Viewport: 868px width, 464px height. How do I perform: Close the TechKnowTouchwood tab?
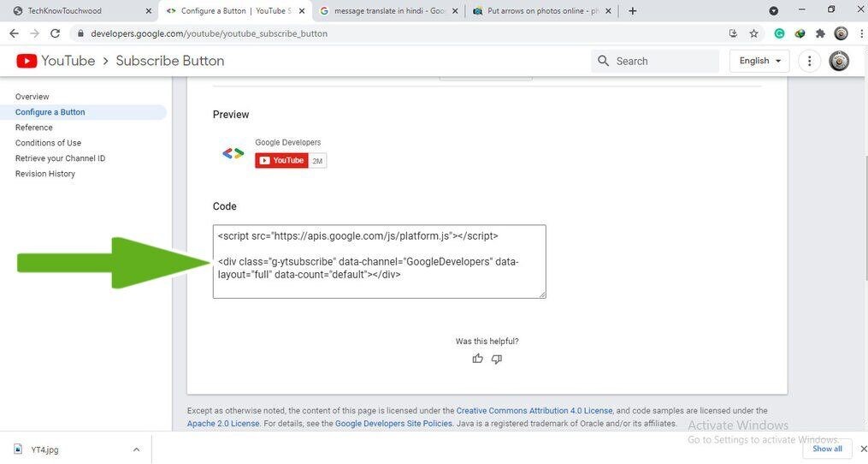click(x=148, y=11)
